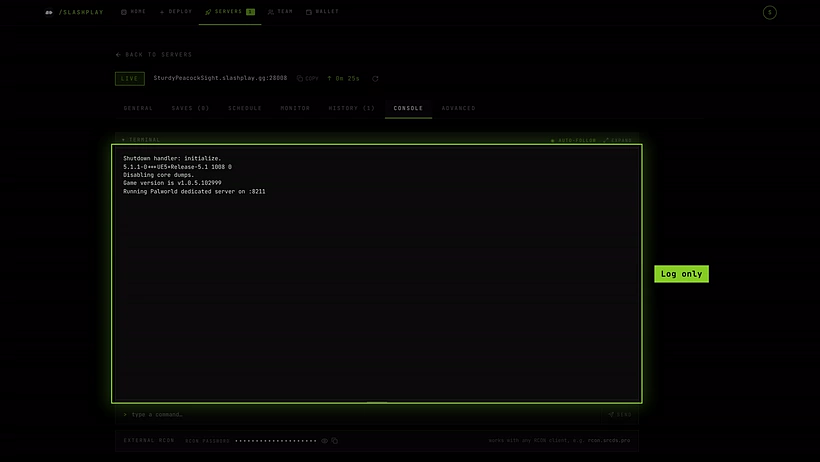Screen dimensions: 820x462
Task: Open the Advanced tab
Action: click(458, 108)
